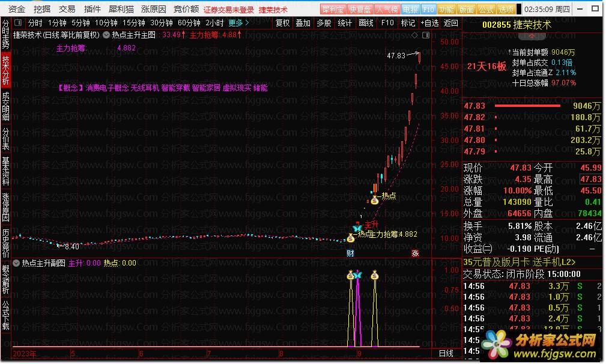The height and width of the screenshot is (364, 606).
Task: Switch to 60分钟 period
Action: pyautogui.click(x=189, y=23)
